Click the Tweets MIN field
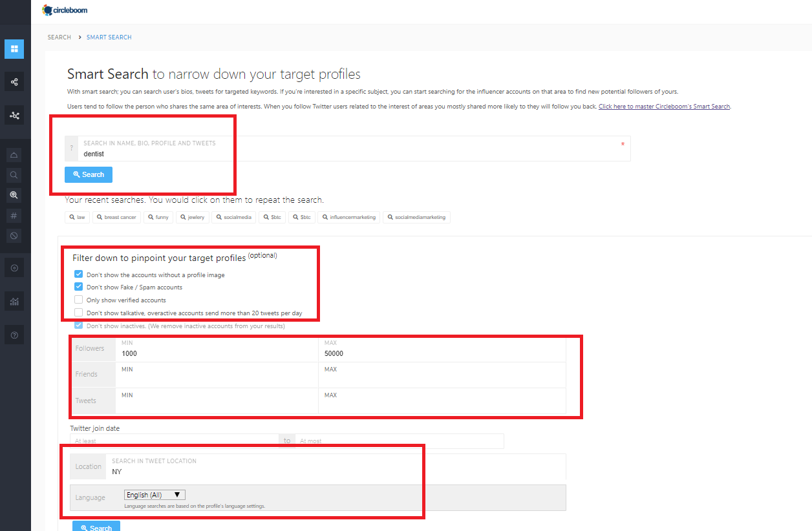 pyautogui.click(x=217, y=401)
